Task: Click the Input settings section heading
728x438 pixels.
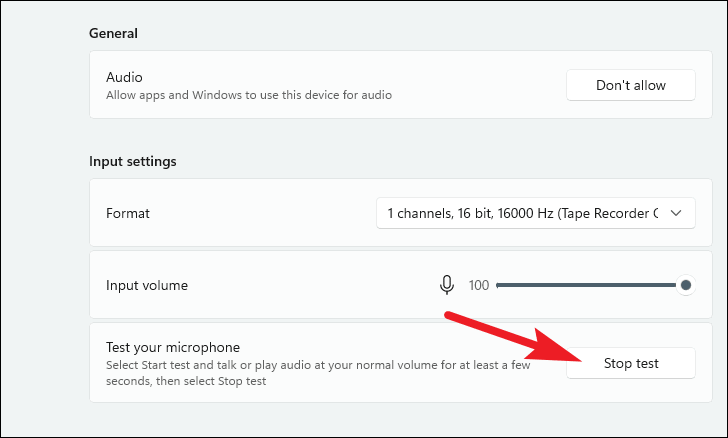Action: pos(133,161)
